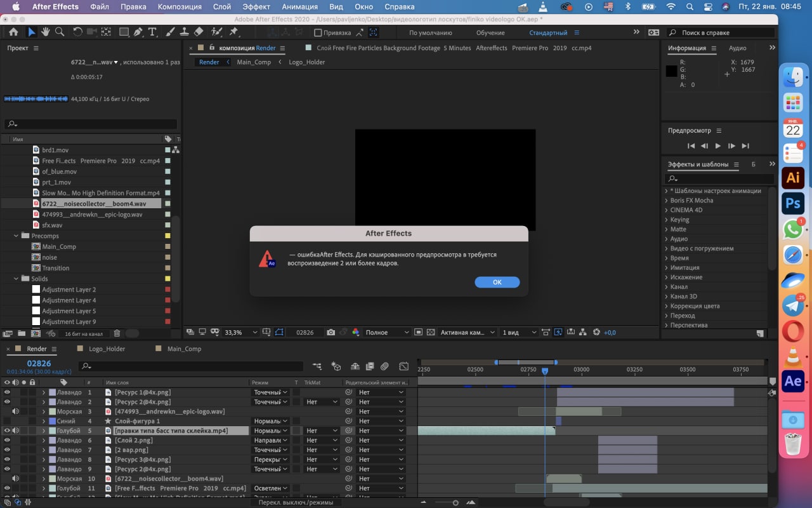The width and height of the screenshot is (812, 508).
Task: Select the Brush tool
Action: click(170, 32)
